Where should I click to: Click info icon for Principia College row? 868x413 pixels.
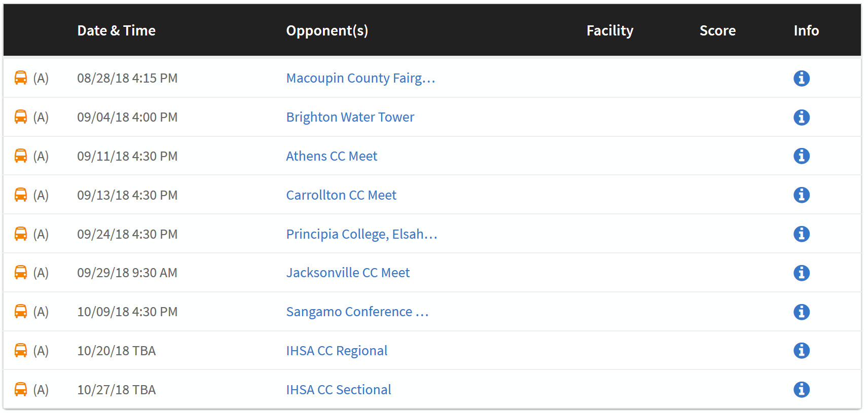point(801,234)
